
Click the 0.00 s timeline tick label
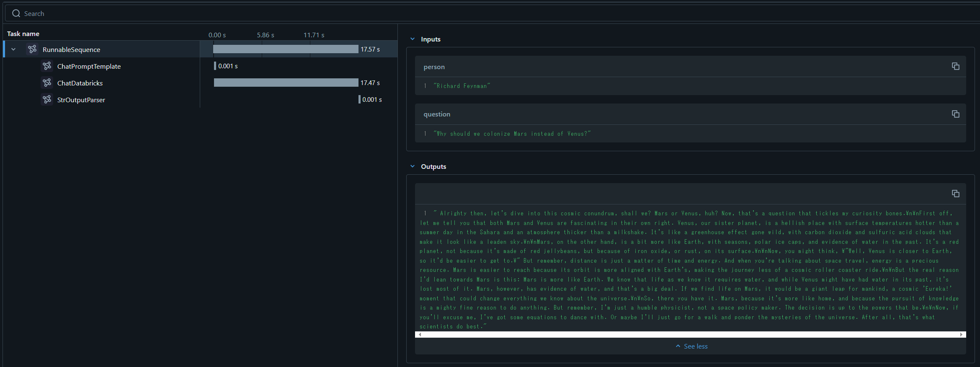click(217, 35)
